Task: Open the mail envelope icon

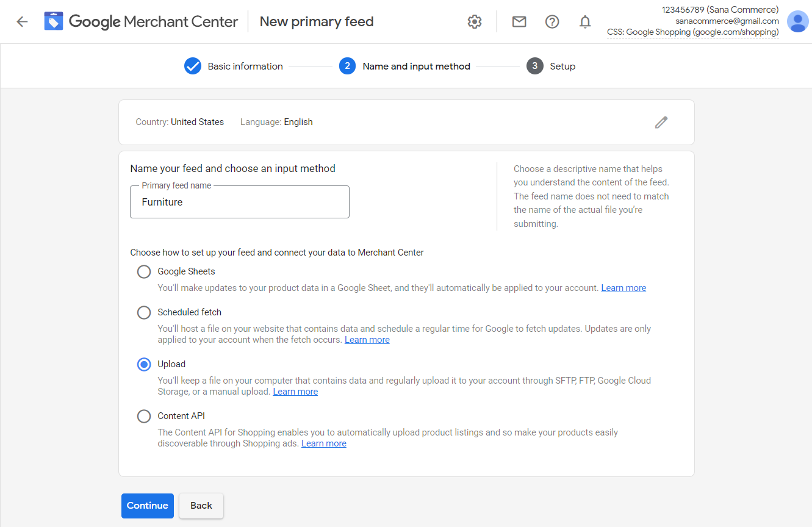Action: [x=519, y=22]
